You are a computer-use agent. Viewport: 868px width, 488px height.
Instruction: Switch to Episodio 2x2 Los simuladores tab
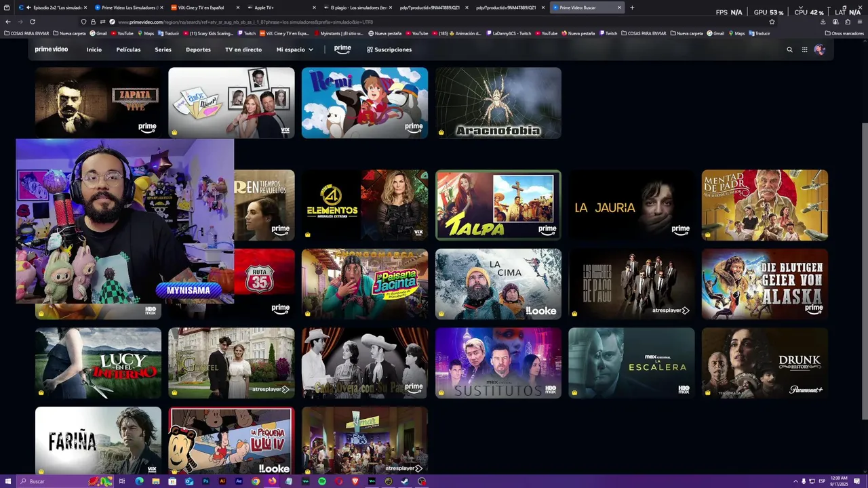tap(52, 7)
